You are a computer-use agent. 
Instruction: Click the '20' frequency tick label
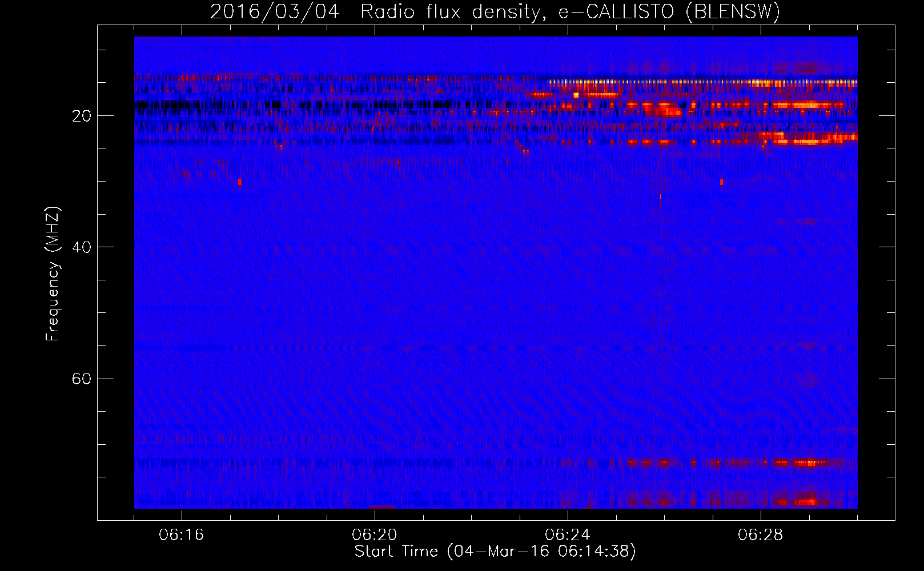click(82, 116)
